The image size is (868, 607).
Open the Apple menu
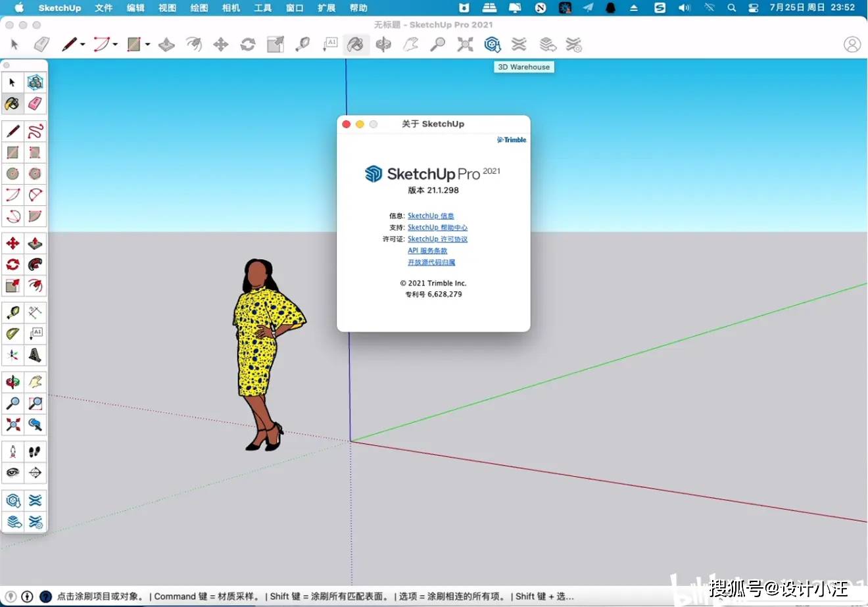18,8
